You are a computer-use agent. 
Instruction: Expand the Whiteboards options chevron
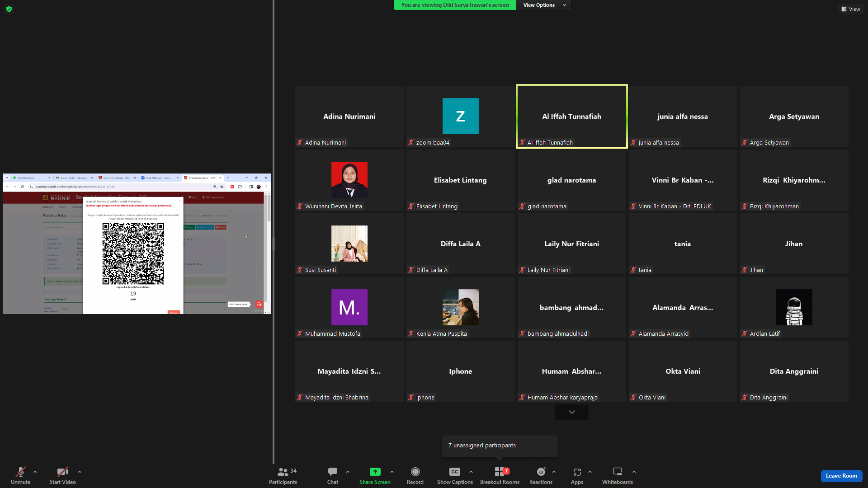pos(634,472)
